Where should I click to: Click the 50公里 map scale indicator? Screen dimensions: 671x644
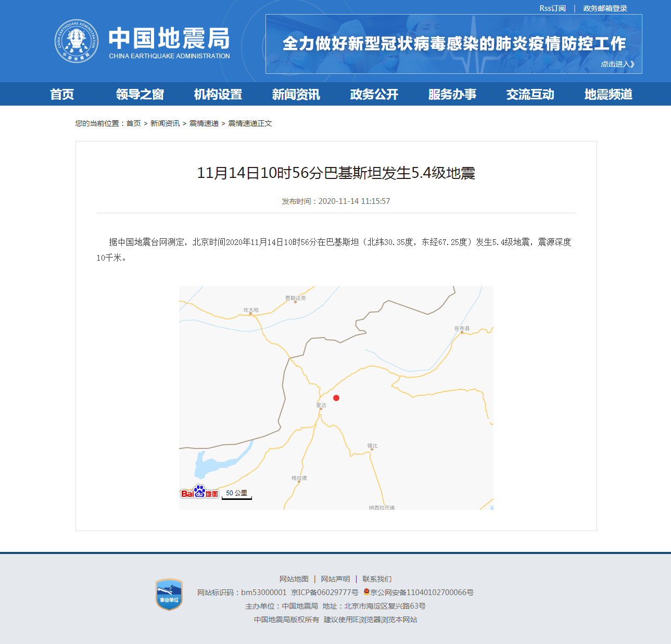coord(237,493)
